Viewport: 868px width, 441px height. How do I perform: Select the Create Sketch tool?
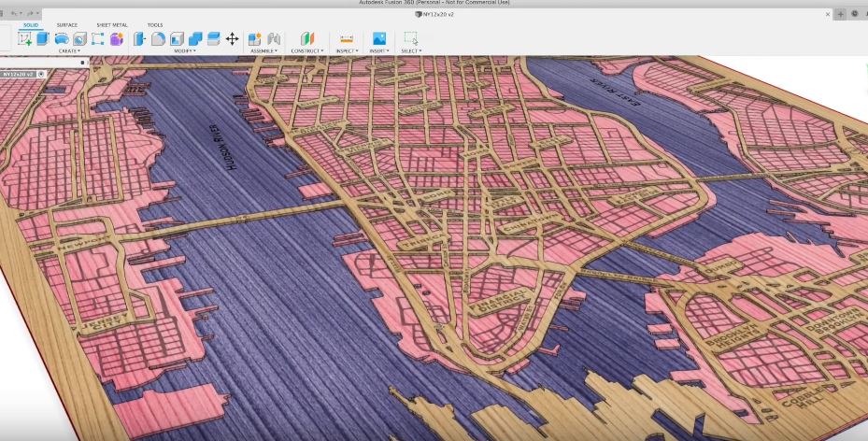point(24,38)
